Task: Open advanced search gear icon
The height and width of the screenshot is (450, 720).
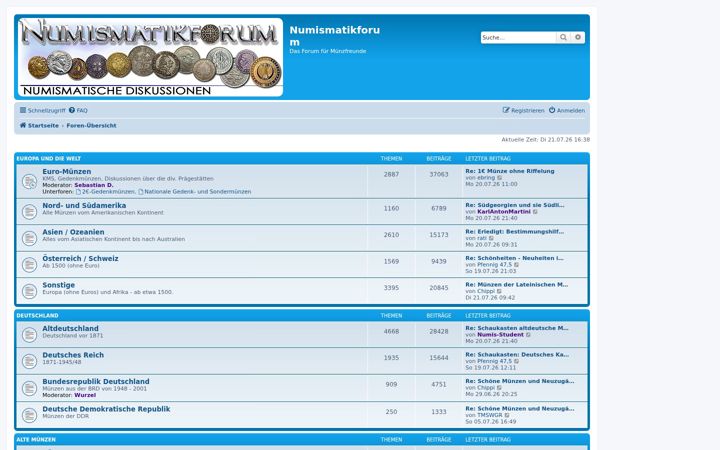Action: pyautogui.click(x=578, y=37)
